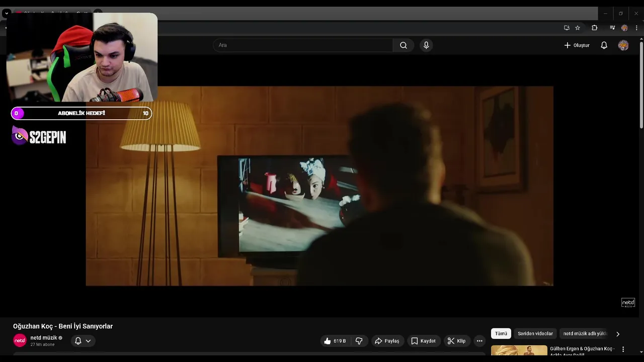644x362 pixels.
Task: Open YouTube notifications bell
Action: point(604,45)
